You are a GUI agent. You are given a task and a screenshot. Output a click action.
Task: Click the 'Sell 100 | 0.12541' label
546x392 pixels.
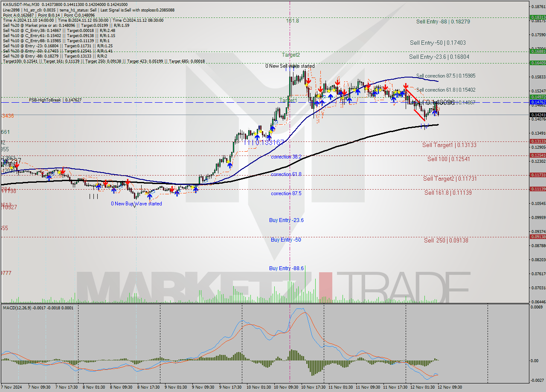click(x=448, y=159)
